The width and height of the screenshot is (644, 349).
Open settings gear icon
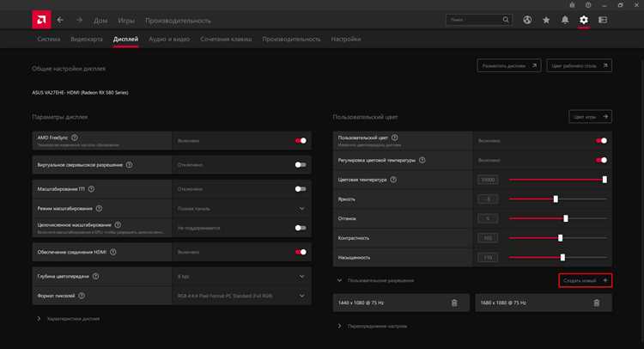tap(584, 20)
